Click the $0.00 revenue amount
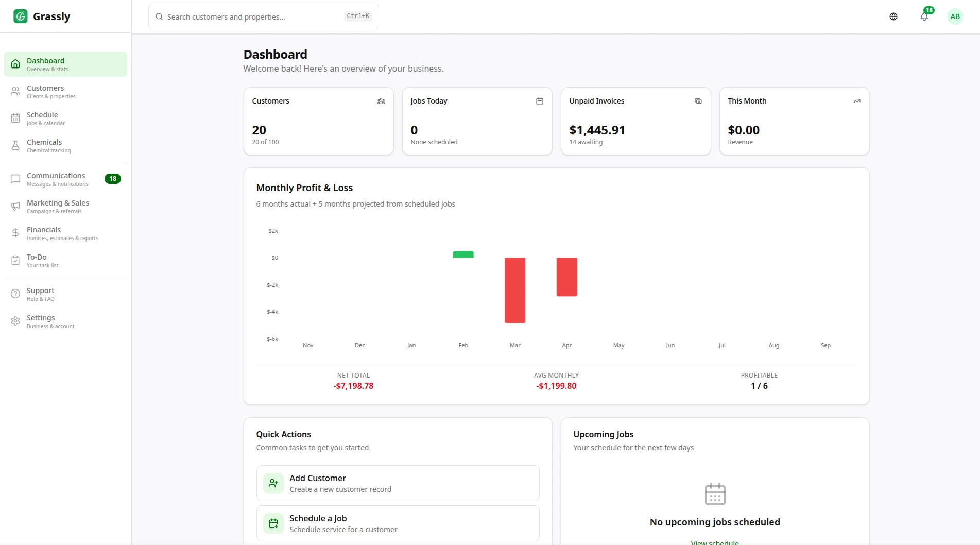 point(744,130)
